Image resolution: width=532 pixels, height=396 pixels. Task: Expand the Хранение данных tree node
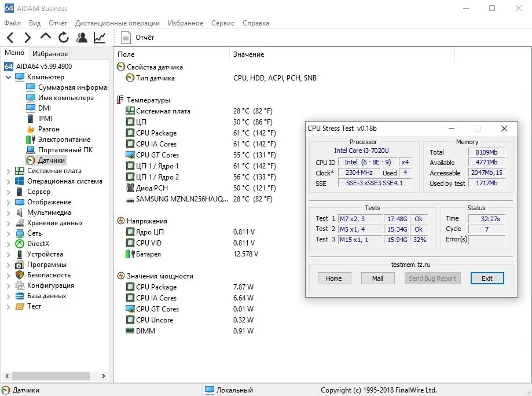coord(9,223)
